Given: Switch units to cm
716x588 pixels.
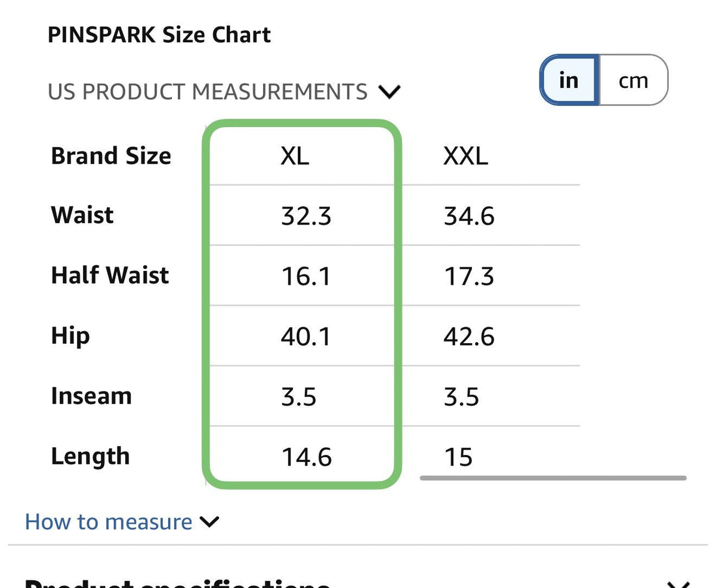Looking at the screenshot, I should click(x=633, y=80).
